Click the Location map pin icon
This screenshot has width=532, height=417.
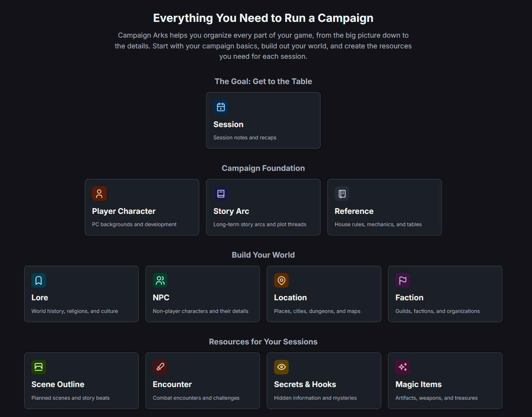pyautogui.click(x=281, y=281)
